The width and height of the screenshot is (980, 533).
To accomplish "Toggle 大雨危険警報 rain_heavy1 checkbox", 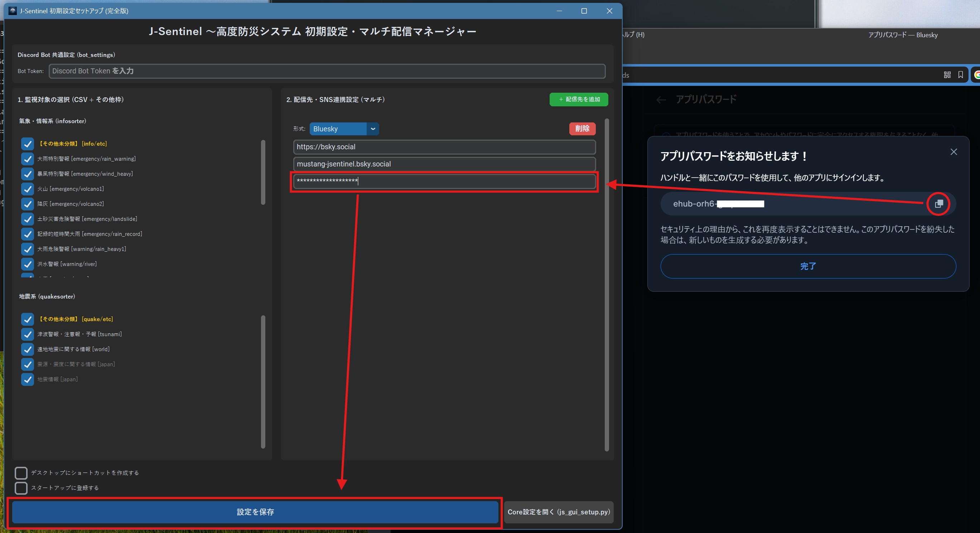I will [27, 249].
